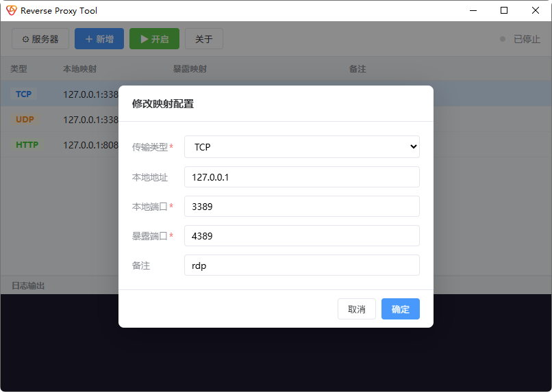Maximize the Reverse Proxy Tool window
The height and width of the screenshot is (392, 552).
pyautogui.click(x=504, y=10)
